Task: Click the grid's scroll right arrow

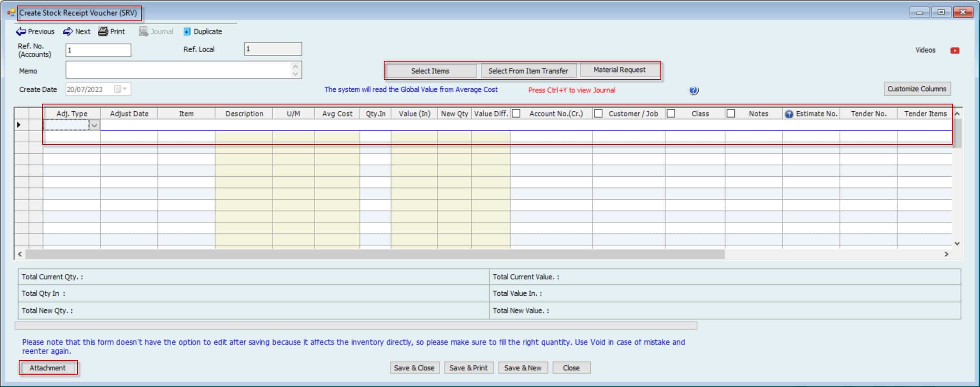Action: point(946,254)
